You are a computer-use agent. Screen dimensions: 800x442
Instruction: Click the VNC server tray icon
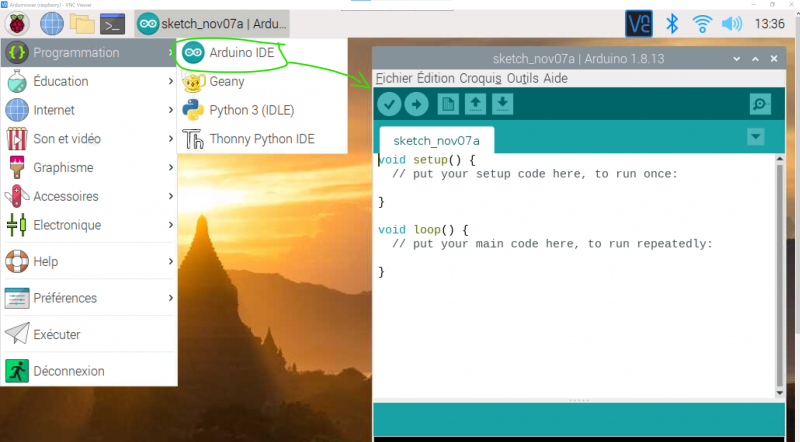pyautogui.click(x=639, y=23)
